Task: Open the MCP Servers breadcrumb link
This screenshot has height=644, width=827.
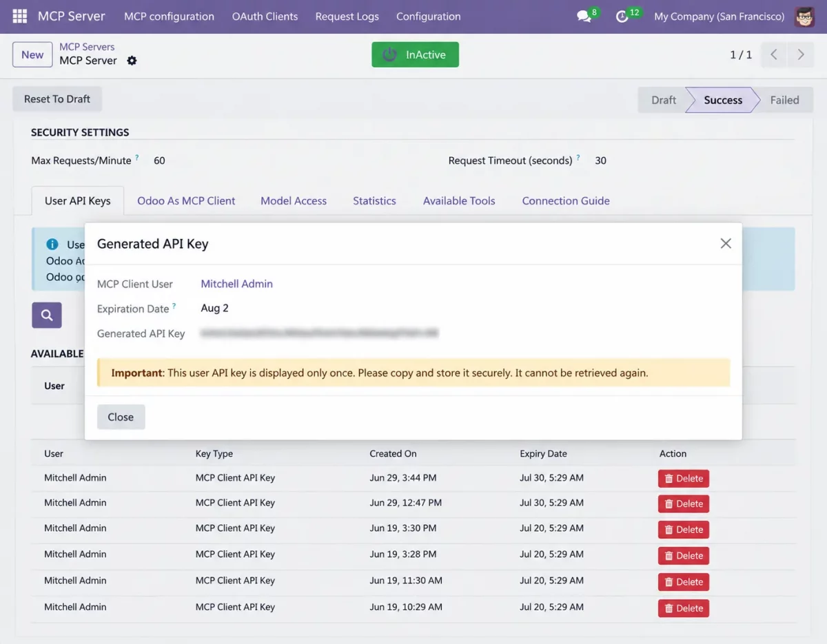Action: coord(87,47)
